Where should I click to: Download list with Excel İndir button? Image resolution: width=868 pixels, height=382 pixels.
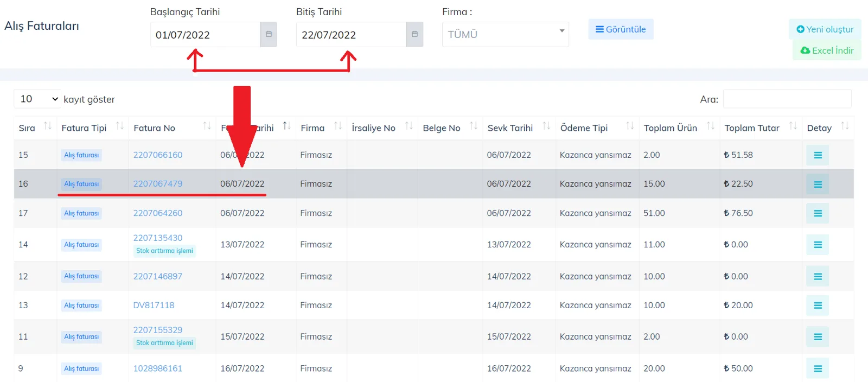827,50
